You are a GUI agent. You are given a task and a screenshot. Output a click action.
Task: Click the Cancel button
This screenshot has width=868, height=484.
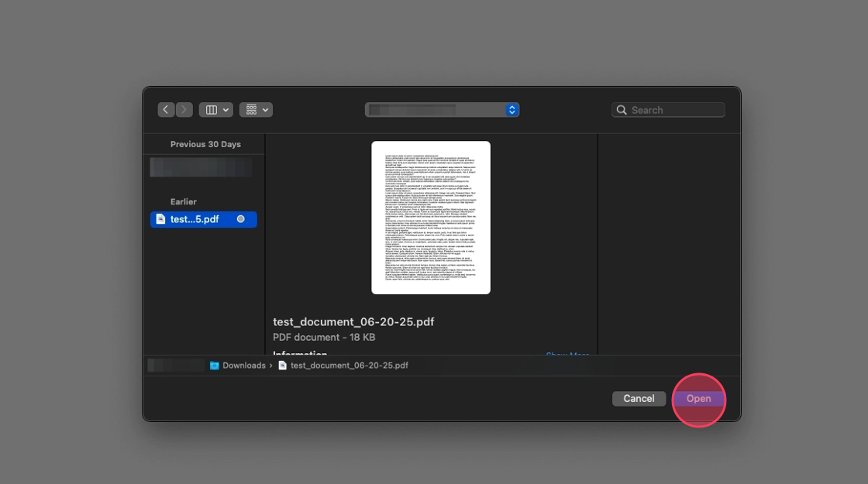click(639, 399)
